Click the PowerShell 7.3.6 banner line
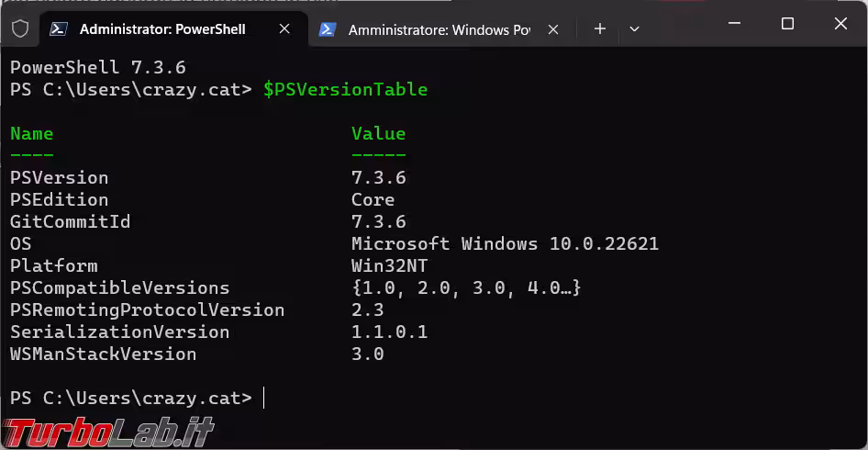The image size is (868, 450). coord(98,68)
